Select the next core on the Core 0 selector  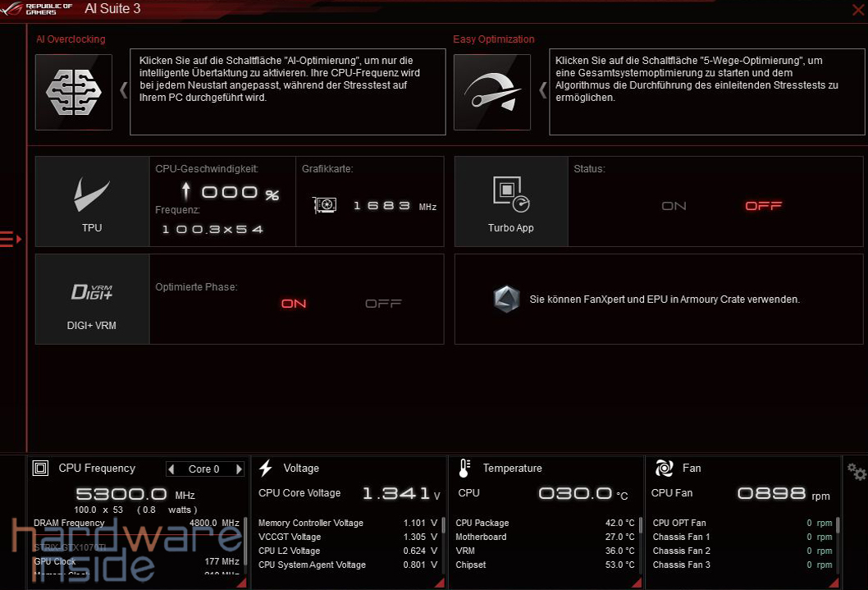click(238, 468)
